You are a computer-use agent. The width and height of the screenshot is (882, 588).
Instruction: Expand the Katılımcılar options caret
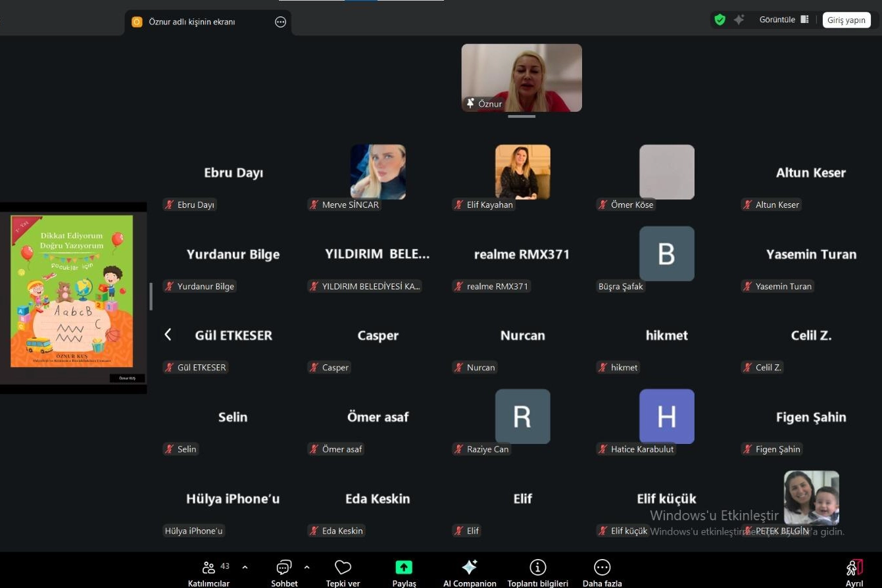pos(245,567)
